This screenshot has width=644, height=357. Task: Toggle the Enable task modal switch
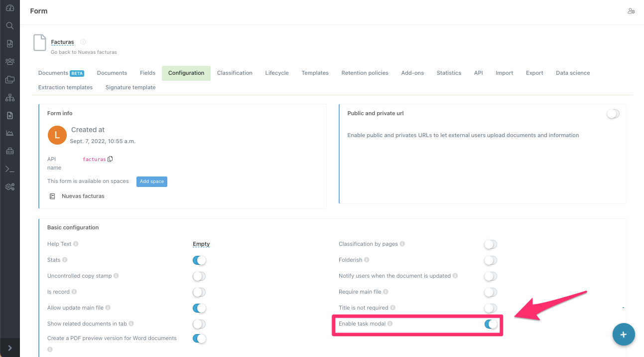[491, 324]
